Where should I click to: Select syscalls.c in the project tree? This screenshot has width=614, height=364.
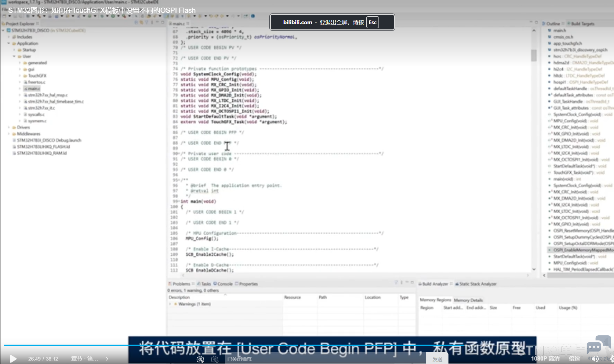36,115
